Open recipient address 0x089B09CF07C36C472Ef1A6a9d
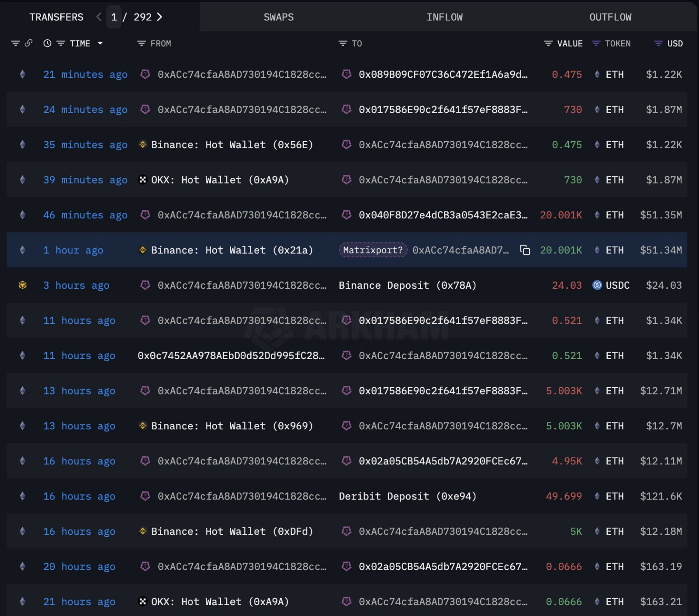Screen dimensions: 699x616 click(443, 75)
